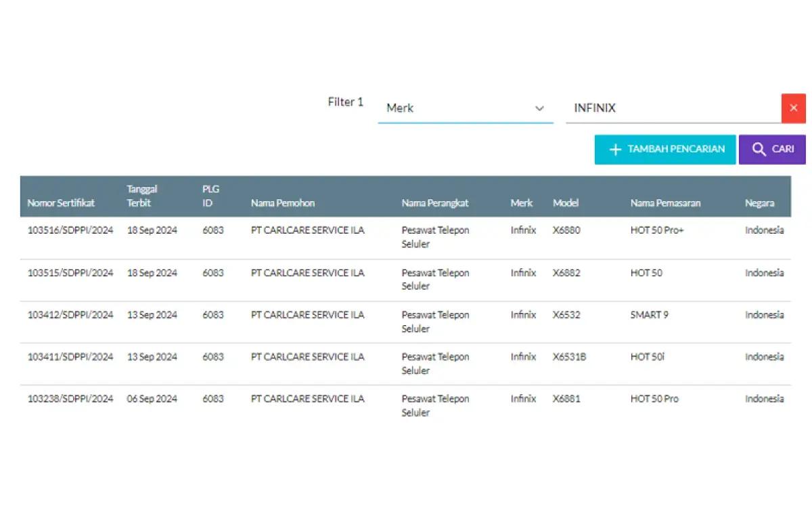Click the Nama Perangkat column header
This screenshot has width=812, height=508.
pos(435,203)
